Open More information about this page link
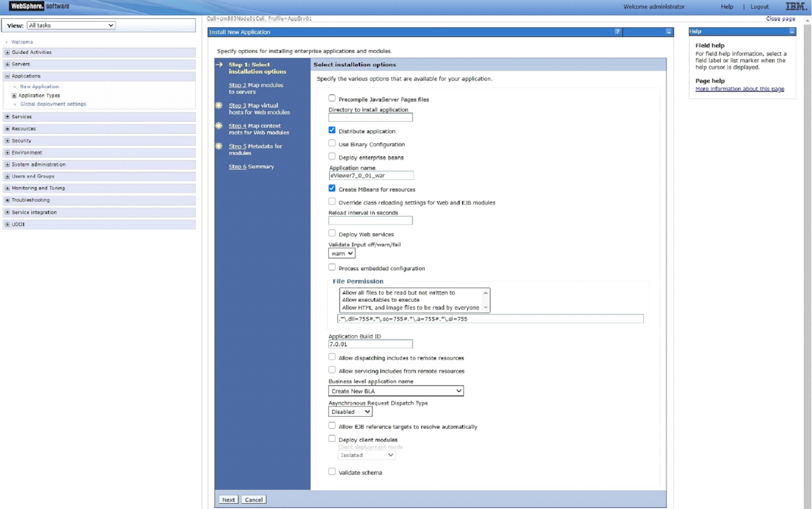Viewport: 812px width, 509px height. pyautogui.click(x=739, y=89)
